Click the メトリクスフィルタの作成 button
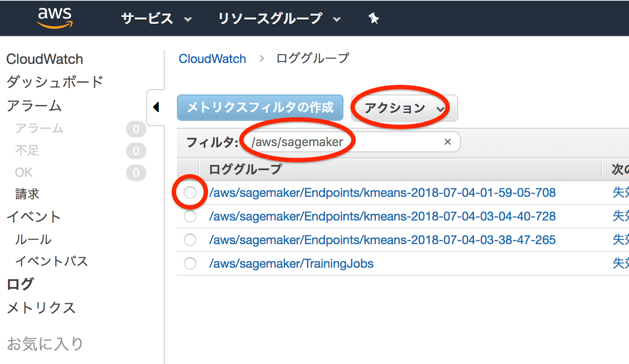The image size is (629, 364). click(260, 108)
